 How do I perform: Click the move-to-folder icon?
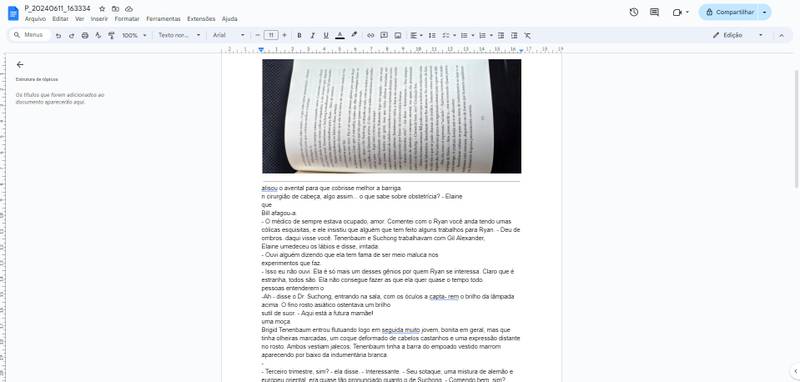click(x=115, y=9)
